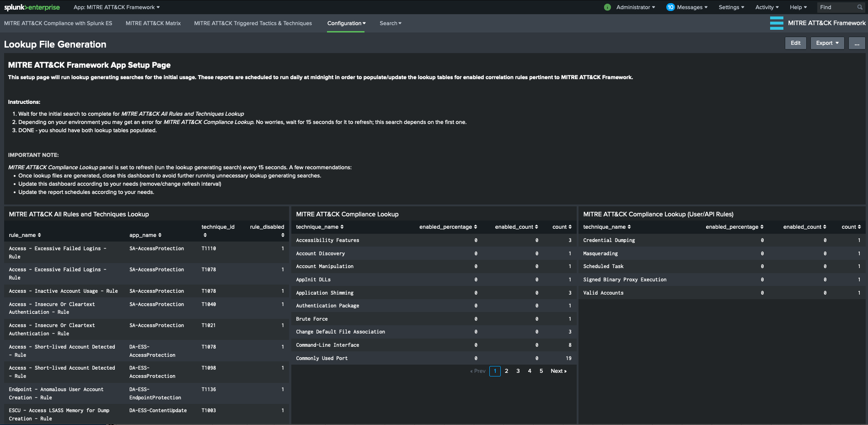Viewport: 868px width, 425px height.
Task: Sort enabled_count in Compliance Lookup panel
Action: tap(516, 227)
